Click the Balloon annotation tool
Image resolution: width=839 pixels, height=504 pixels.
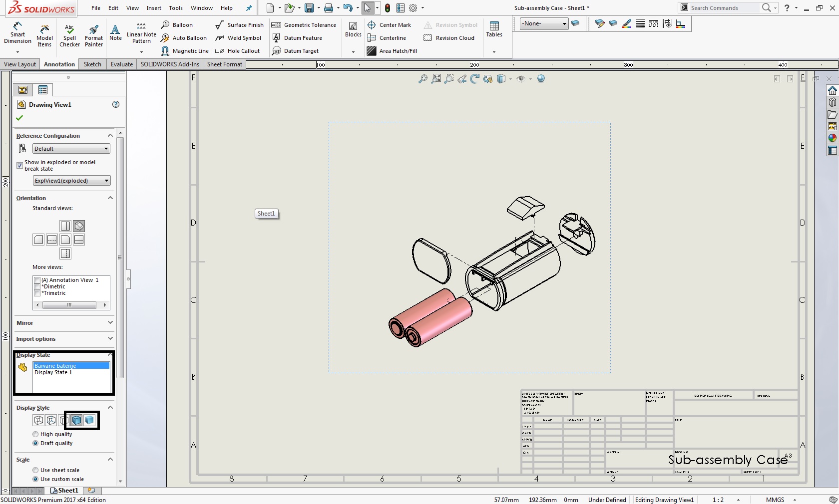177,25
